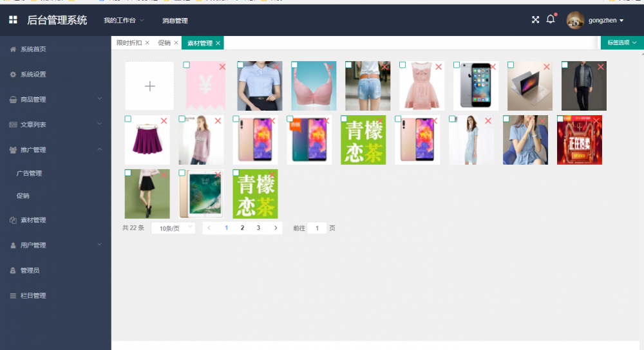Viewport: 644px width, 350px height.
Task: Open notifications via the bell icon
Action: [x=551, y=19]
